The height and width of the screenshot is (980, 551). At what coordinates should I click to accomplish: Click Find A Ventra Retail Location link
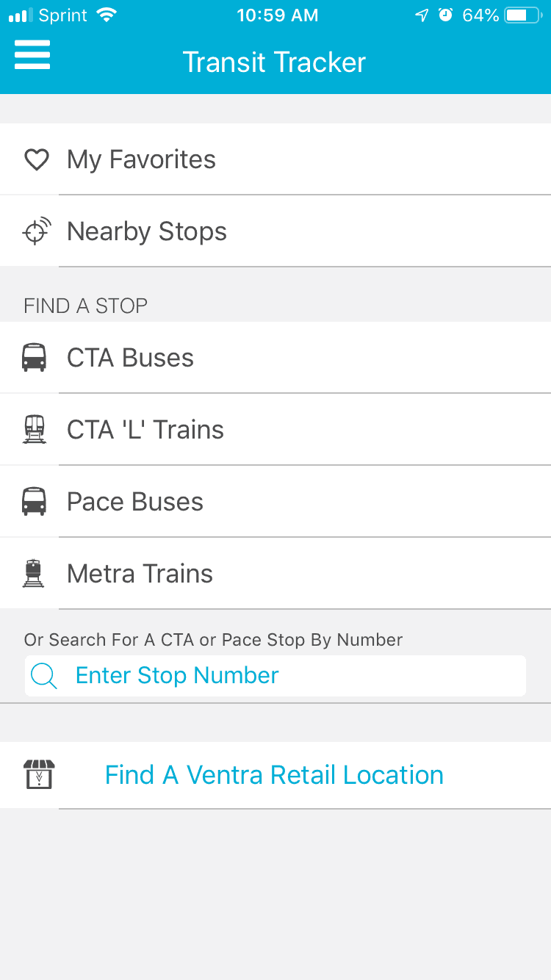click(x=274, y=775)
